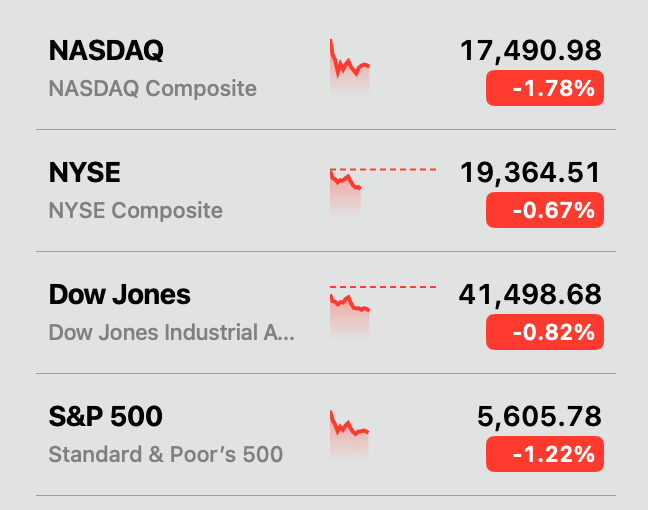648x510 pixels.
Task: Toggle the Dow Jones -0.82% change badge
Action: point(544,333)
